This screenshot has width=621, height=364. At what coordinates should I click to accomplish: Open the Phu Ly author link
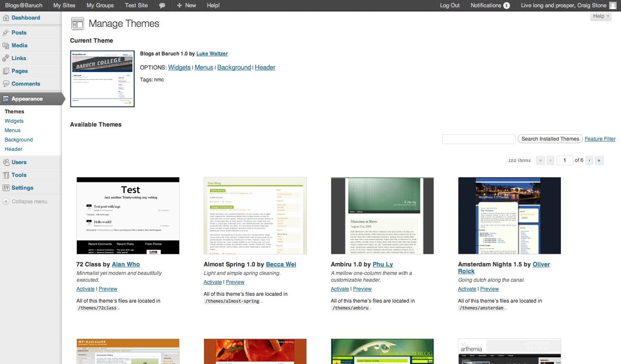pos(383,264)
